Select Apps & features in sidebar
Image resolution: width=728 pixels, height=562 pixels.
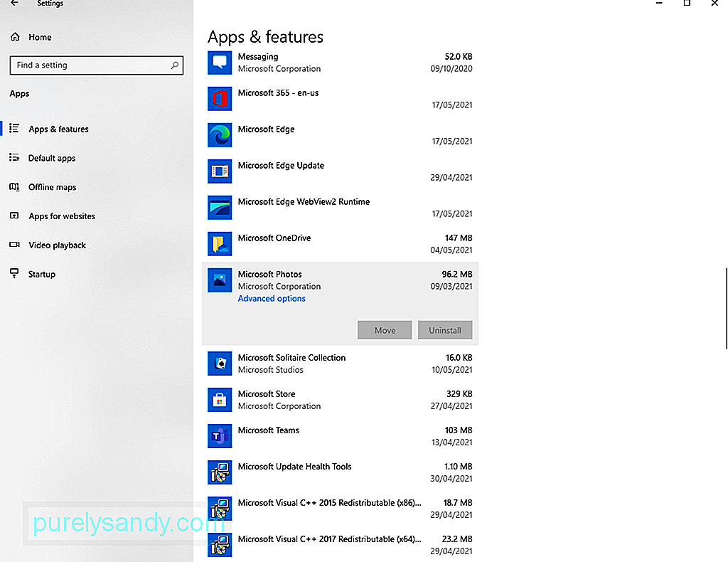(x=58, y=129)
